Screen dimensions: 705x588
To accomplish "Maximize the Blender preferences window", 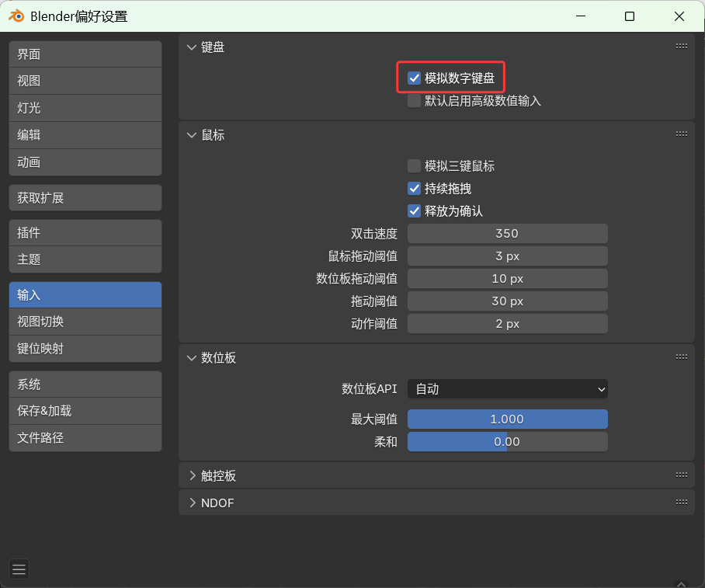I will click(x=630, y=16).
